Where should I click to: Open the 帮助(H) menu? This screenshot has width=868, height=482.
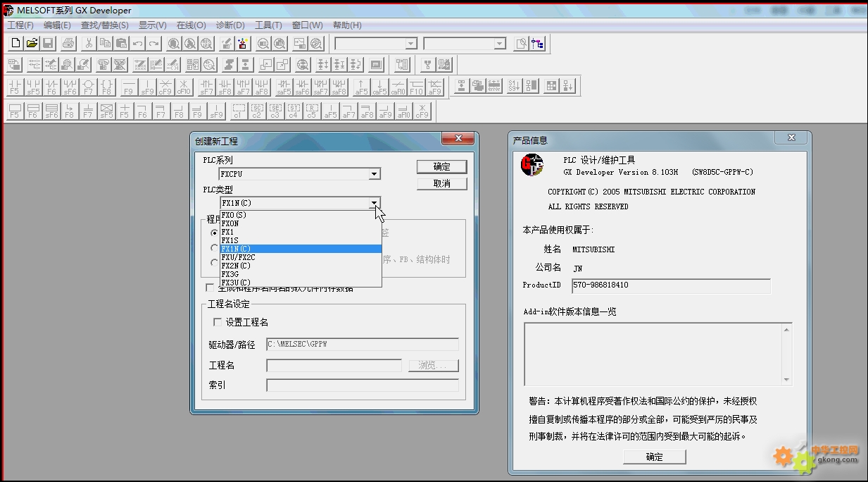[x=347, y=25]
